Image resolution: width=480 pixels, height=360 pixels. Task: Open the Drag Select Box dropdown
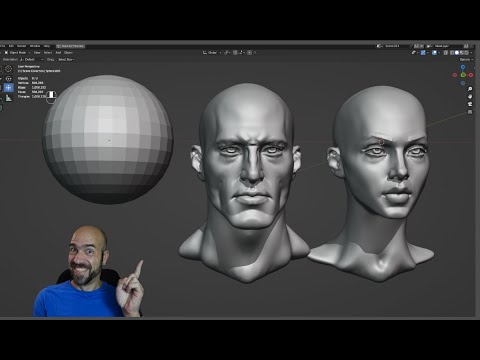click(x=66, y=59)
